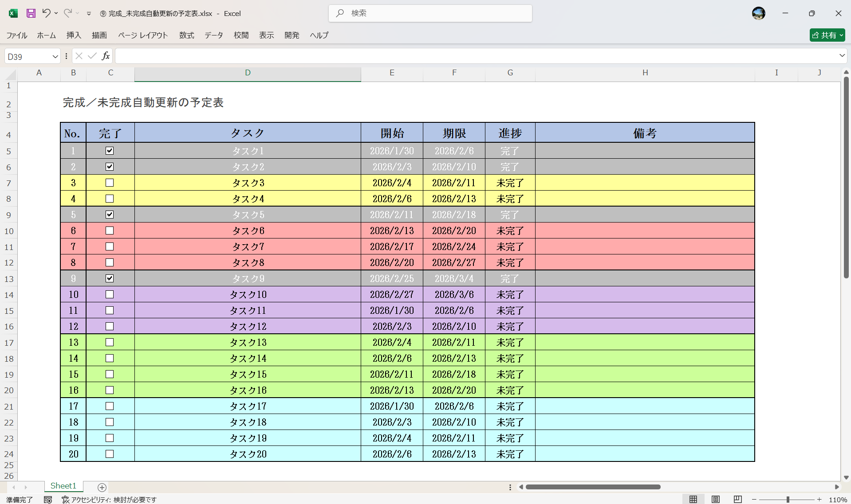Click the Page Break Preview icon in status bar
Viewport: 851px width, 504px height.
click(x=737, y=498)
